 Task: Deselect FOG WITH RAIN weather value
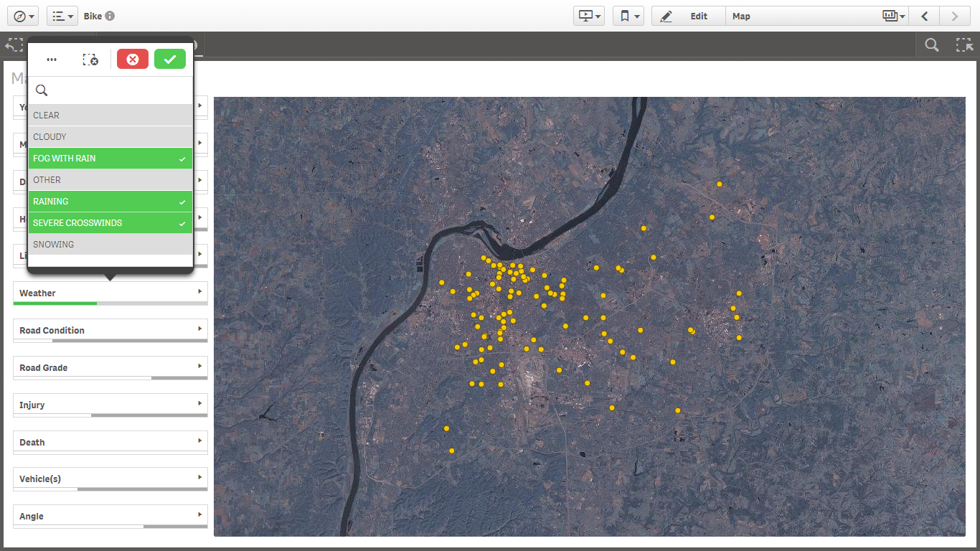click(x=110, y=159)
